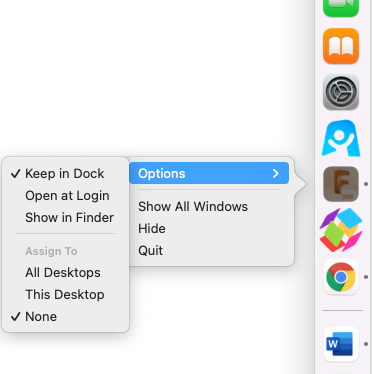Open Microsoft Word from the Dock
372x374 pixels.
[x=341, y=344]
